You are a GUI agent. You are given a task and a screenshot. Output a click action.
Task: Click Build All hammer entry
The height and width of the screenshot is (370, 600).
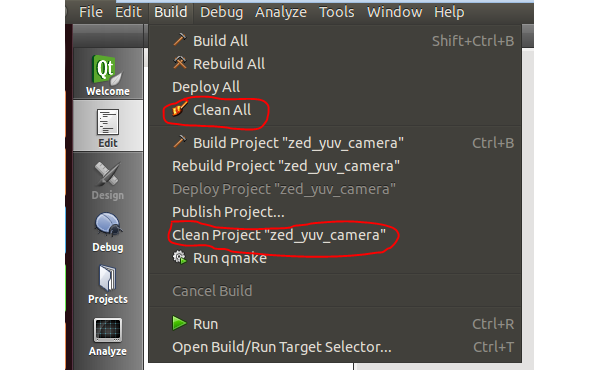[335, 41]
